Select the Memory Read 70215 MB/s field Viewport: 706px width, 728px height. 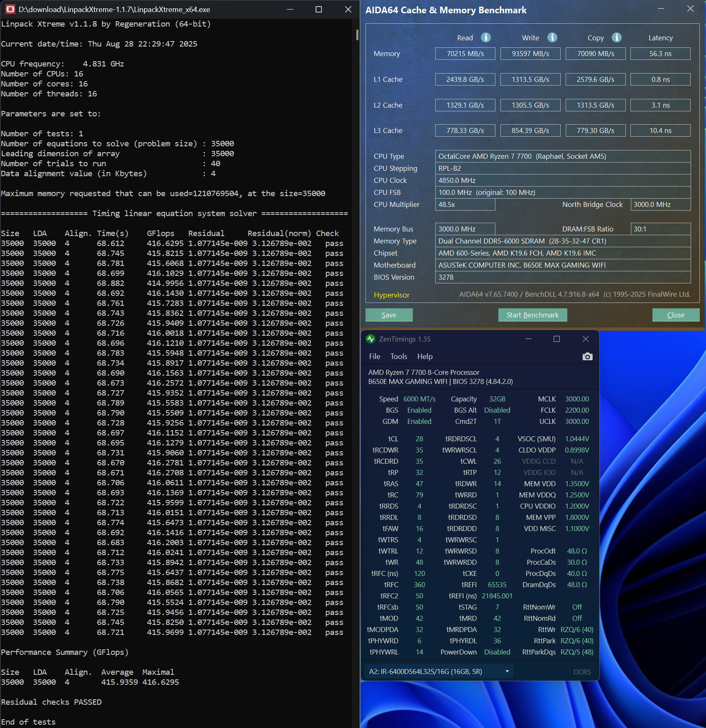pyautogui.click(x=465, y=54)
